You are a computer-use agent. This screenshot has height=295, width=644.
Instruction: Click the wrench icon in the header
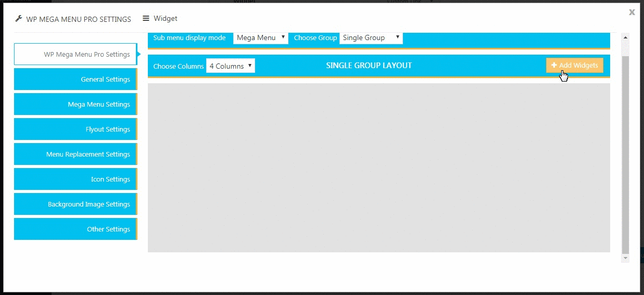pyautogui.click(x=19, y=19)
